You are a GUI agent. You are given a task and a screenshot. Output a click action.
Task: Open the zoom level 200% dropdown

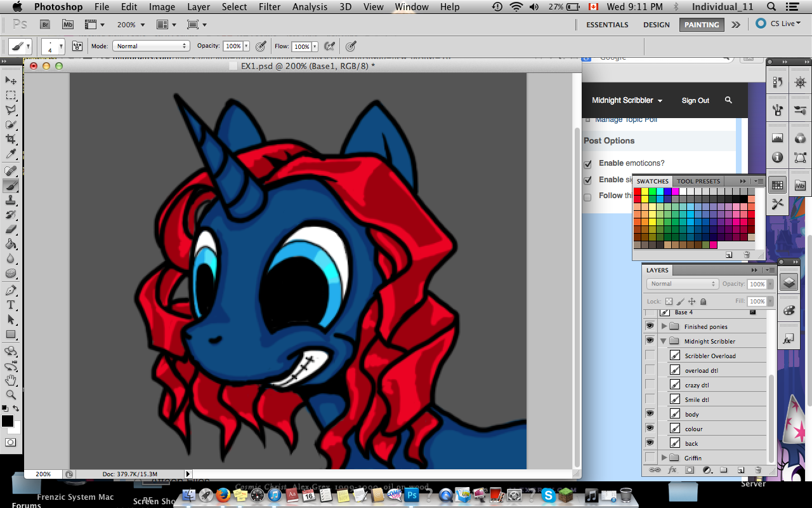click(x=131, y=25)
